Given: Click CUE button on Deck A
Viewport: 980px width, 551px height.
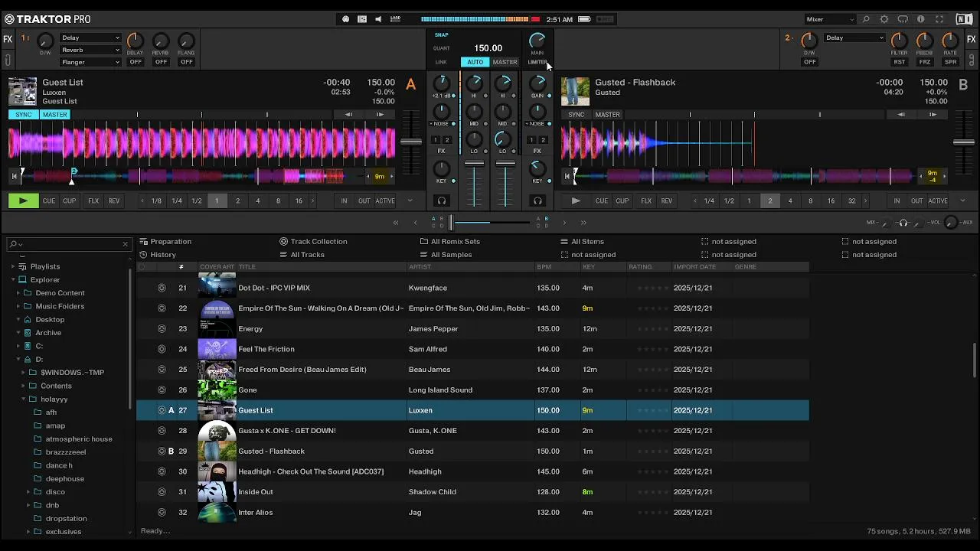Looking at the screenshot, I should [x=49, y=201].
